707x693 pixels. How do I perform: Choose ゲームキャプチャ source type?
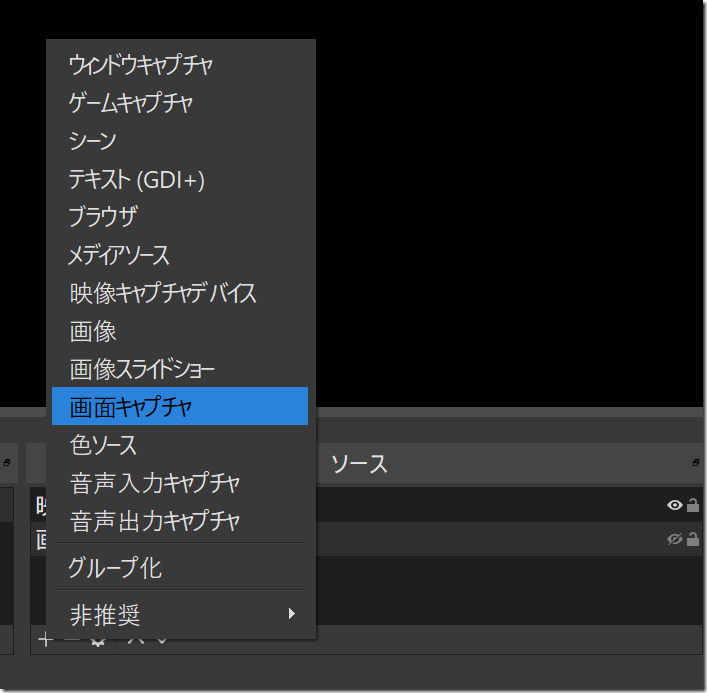(180, 102)
